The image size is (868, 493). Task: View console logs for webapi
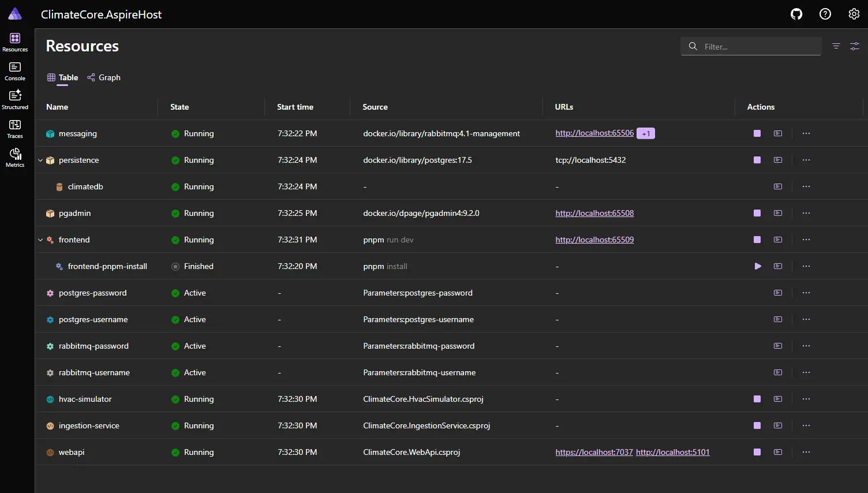(x=778, y=452)
